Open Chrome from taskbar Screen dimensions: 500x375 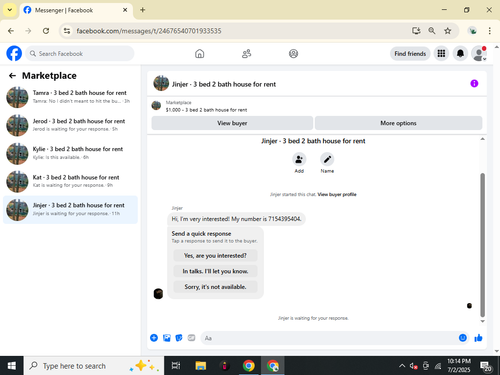[x=248, y=366]
